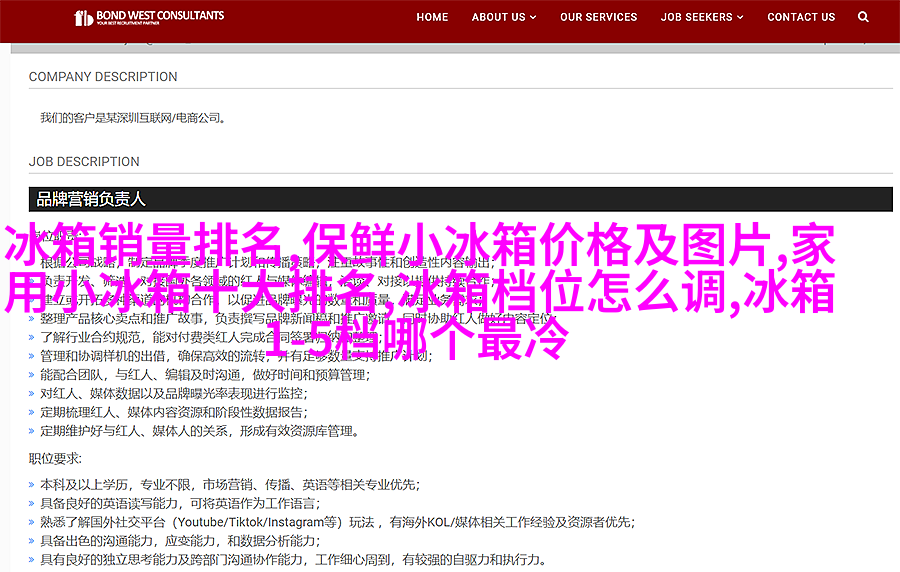Select the text 我们的客户是某深圳互联网/电商公司。
Screen dimensions: 900x572
[x=133, y=118]
